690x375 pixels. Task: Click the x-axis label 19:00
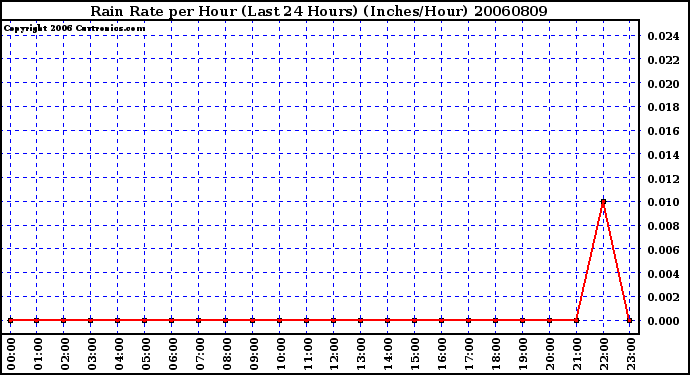tap(523, 354)
